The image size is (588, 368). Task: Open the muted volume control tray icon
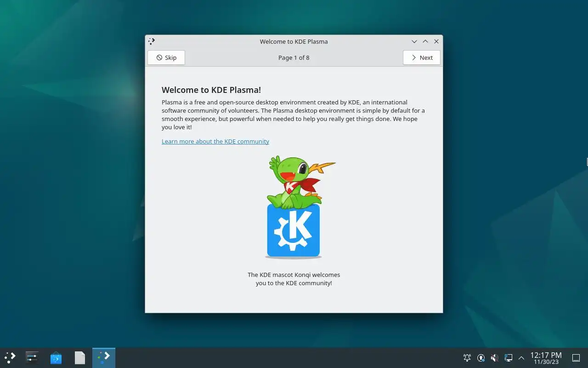(x=495, y=357)
